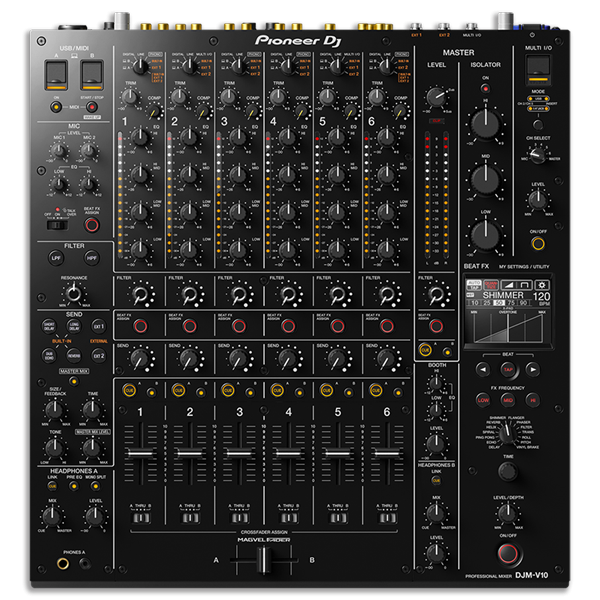This screenshot has height=600, width=600.
Task: Click the BEAT left arrow button
Action: point(483,369)
